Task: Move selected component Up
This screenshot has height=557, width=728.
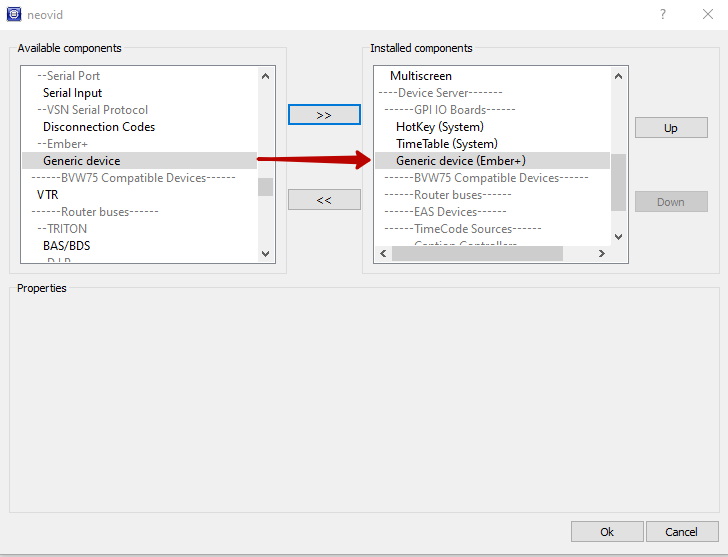Action: coord(671,128)
